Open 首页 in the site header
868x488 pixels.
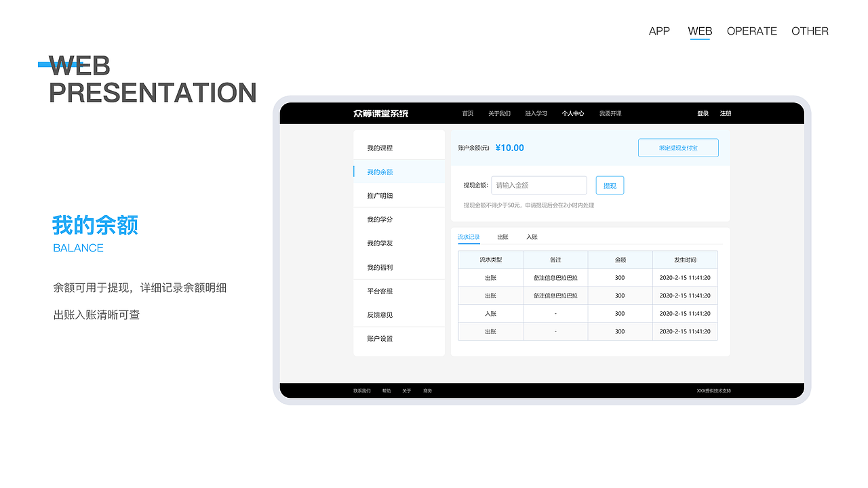(x=468, y=114)
